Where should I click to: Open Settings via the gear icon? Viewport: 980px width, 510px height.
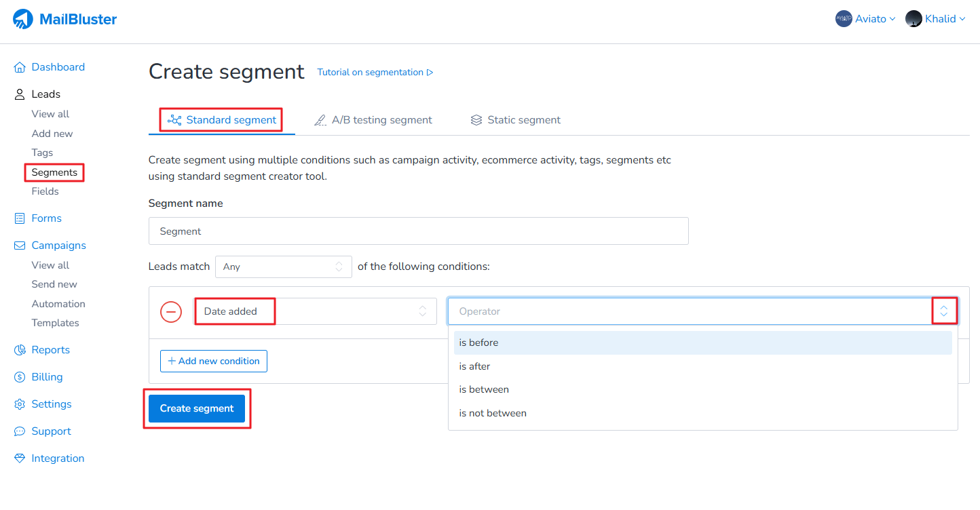[x=20, y=404]
